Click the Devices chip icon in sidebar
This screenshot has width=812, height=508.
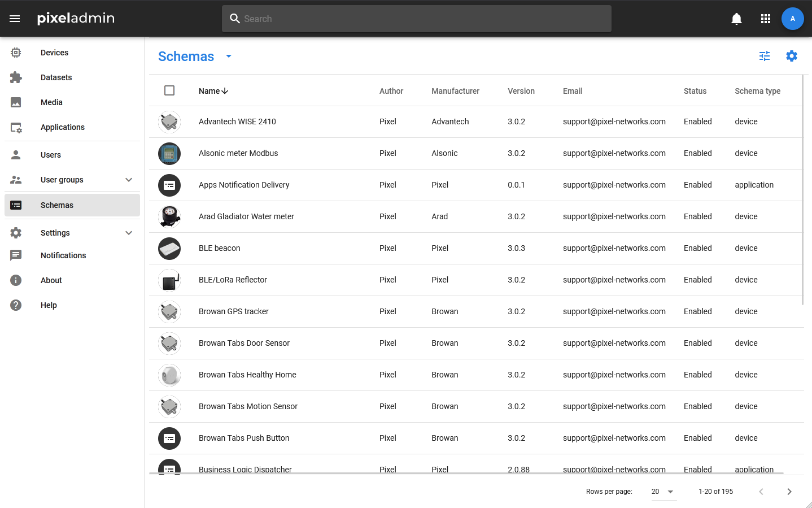[x=16, y=53]
